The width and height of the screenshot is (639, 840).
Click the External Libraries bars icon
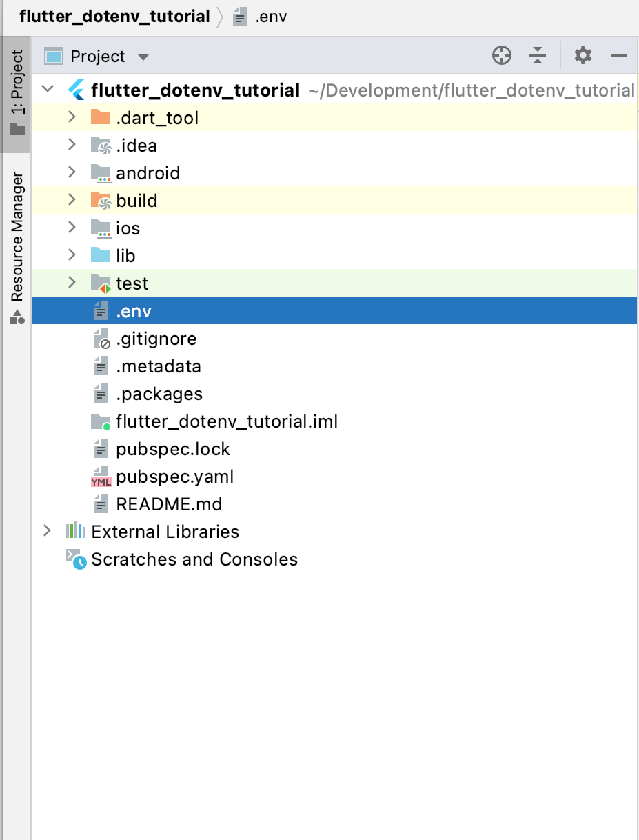76,531
